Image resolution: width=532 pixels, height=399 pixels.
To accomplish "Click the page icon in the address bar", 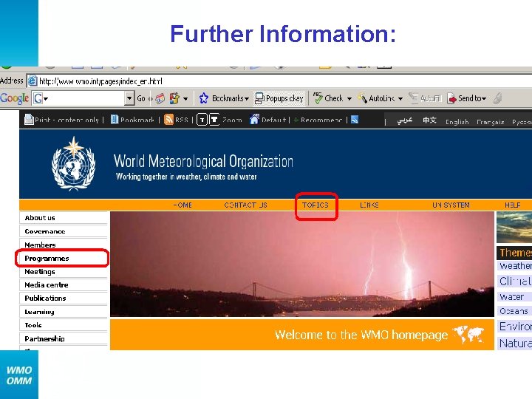I will click(33, 81).
